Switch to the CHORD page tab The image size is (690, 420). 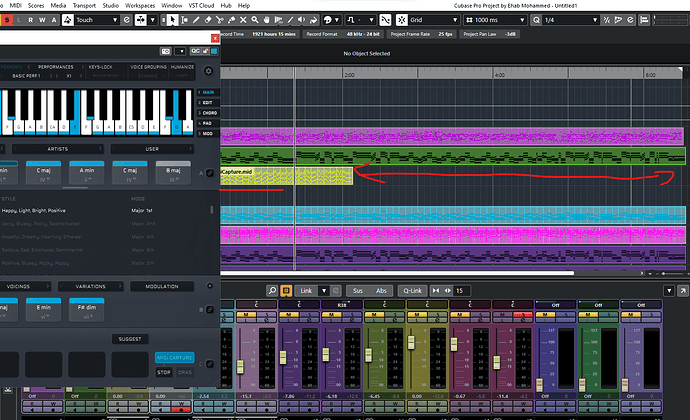208,113
